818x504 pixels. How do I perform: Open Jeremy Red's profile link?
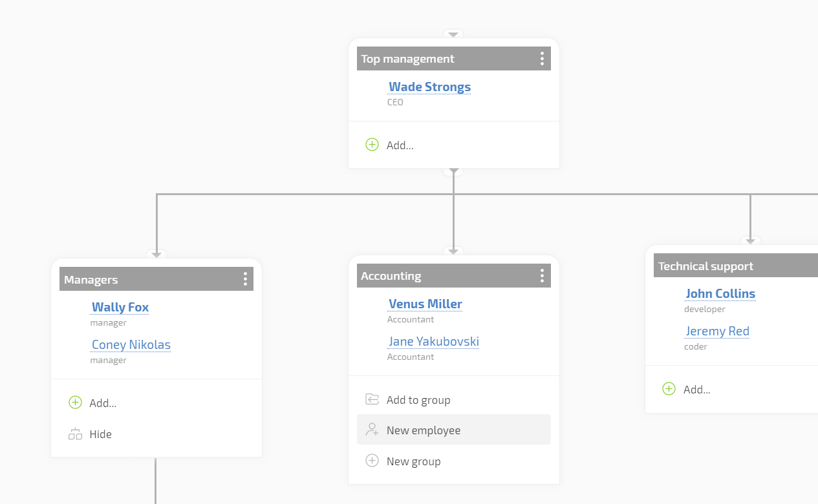coord(717,331)
